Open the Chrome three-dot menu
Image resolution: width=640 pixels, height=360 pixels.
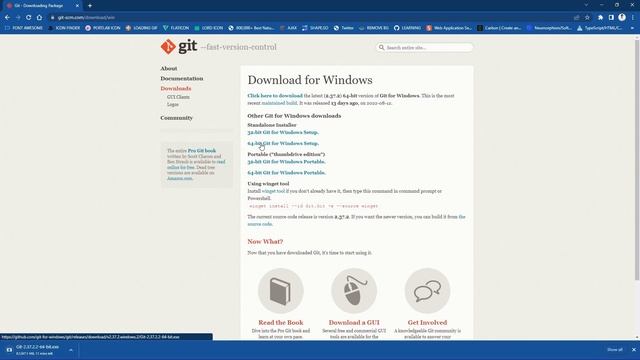point(633,18)
